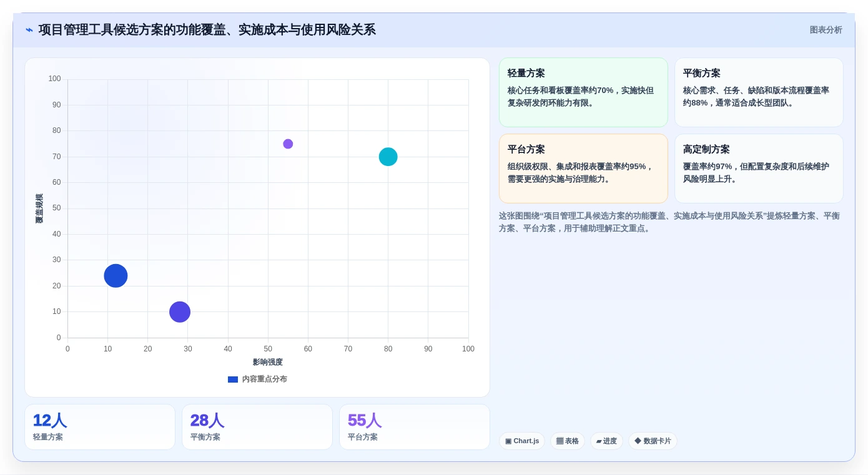Click the 影响强度 x-axis title

(x=268, y=362)
